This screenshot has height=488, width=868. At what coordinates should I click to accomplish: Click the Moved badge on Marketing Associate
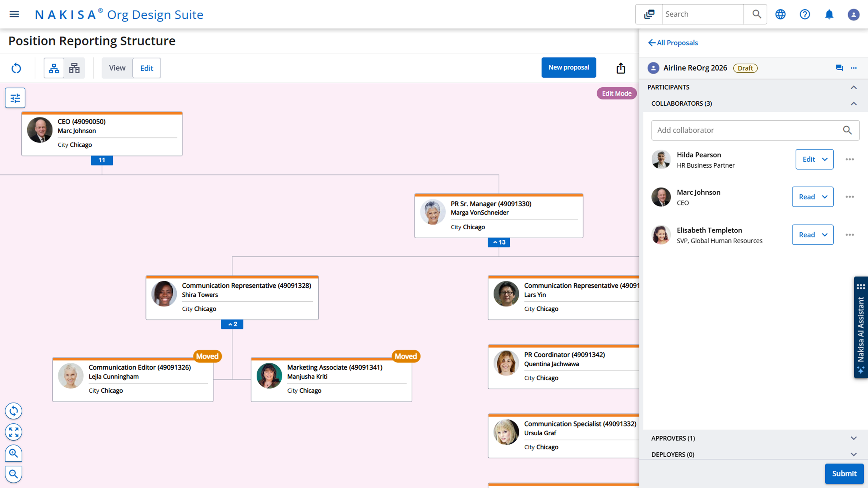[x=406, y=356]
